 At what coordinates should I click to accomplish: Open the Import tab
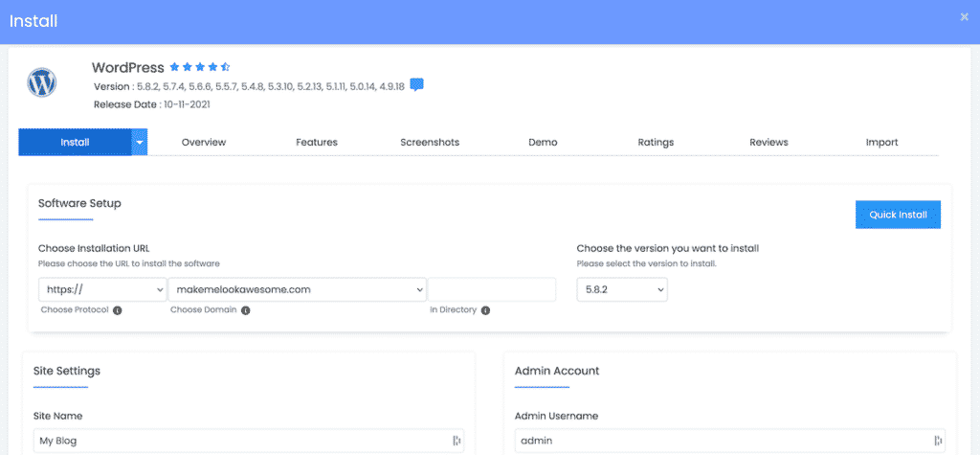point(881,142)
